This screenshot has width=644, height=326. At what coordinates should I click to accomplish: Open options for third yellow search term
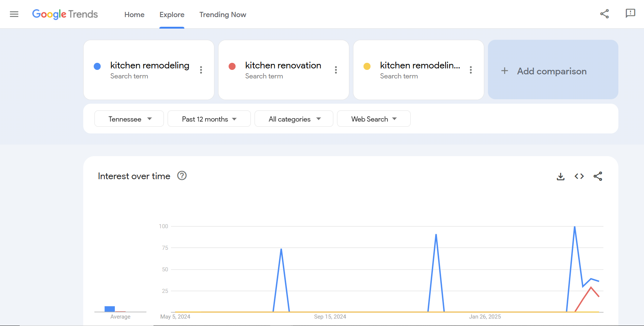[x=471, y=70]
